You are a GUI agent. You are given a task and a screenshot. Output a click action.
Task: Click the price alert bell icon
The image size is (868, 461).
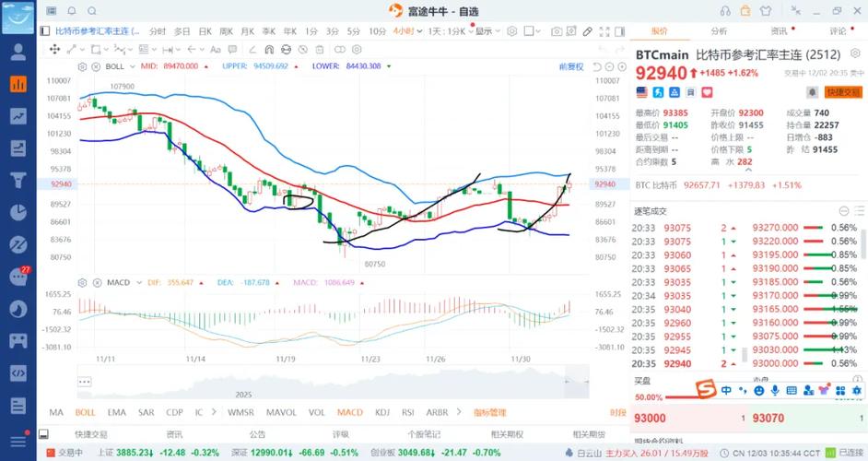[812, 92]
